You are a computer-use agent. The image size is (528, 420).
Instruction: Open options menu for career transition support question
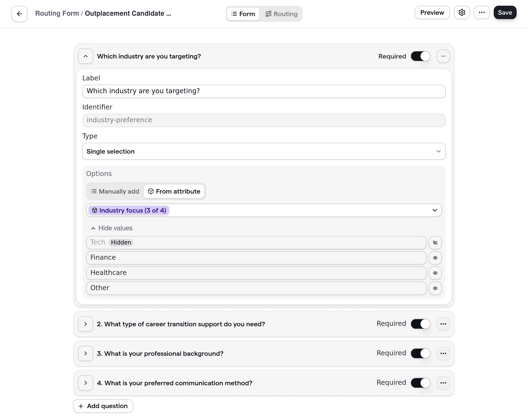click(x=443, y=324)
